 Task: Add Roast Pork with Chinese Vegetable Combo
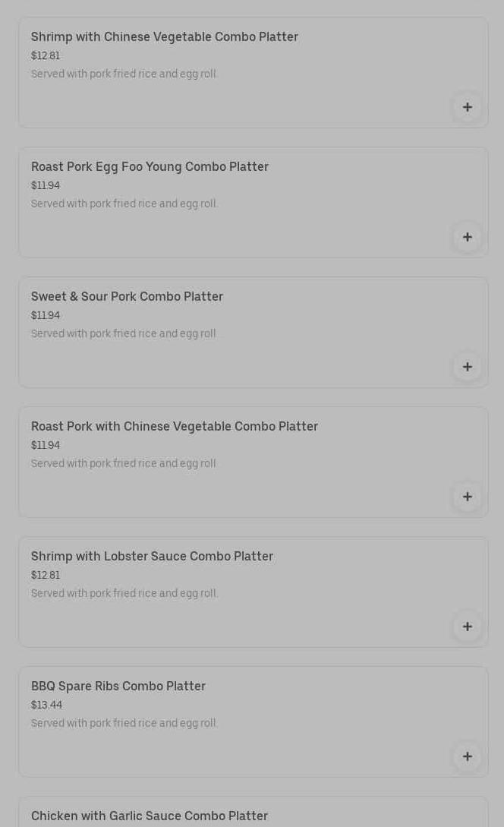point(467,497)
